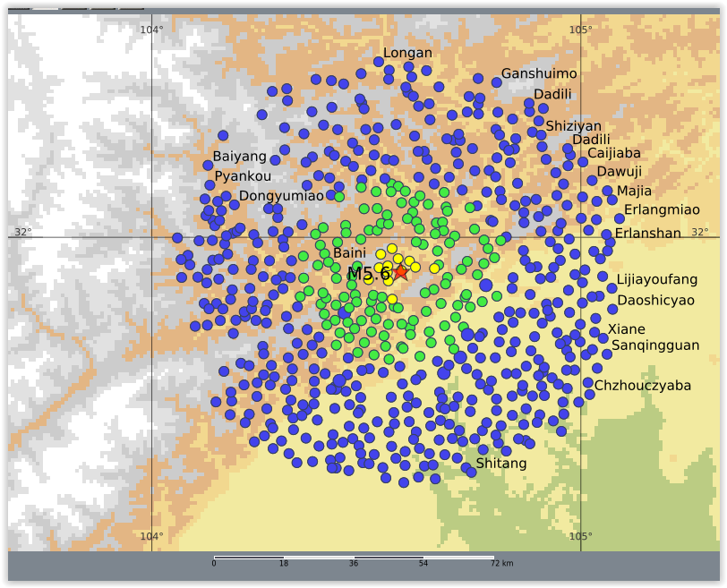The height and width of the screenshot is (588, 727).
Task: Select the Shitang label
Action: [x=501, y=464]
